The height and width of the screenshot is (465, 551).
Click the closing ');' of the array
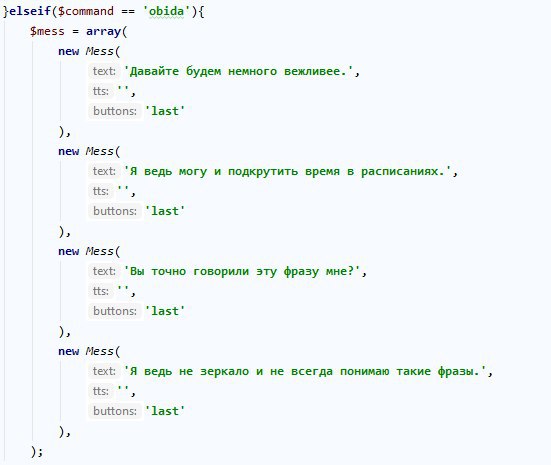(37, 452)
